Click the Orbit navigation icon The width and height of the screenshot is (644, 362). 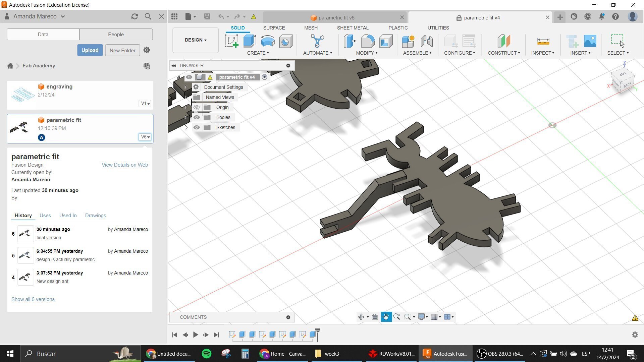(361, 317)
